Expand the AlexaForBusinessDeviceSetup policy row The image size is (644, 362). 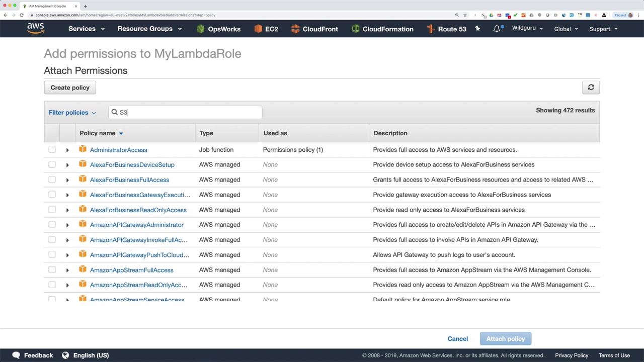(x=67, y=165)
